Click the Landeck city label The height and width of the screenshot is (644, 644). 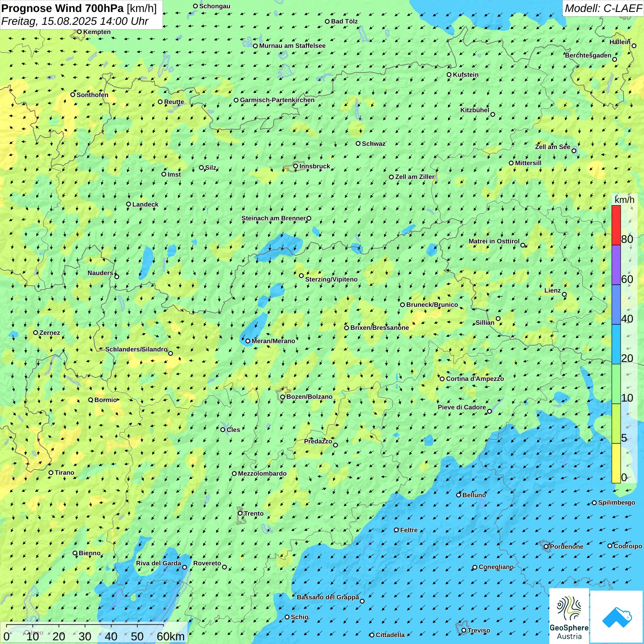point(145,204)
